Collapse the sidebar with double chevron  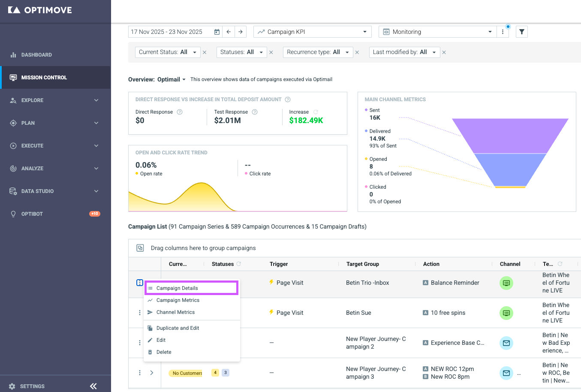pyautogui.click(x=93, y=386)
